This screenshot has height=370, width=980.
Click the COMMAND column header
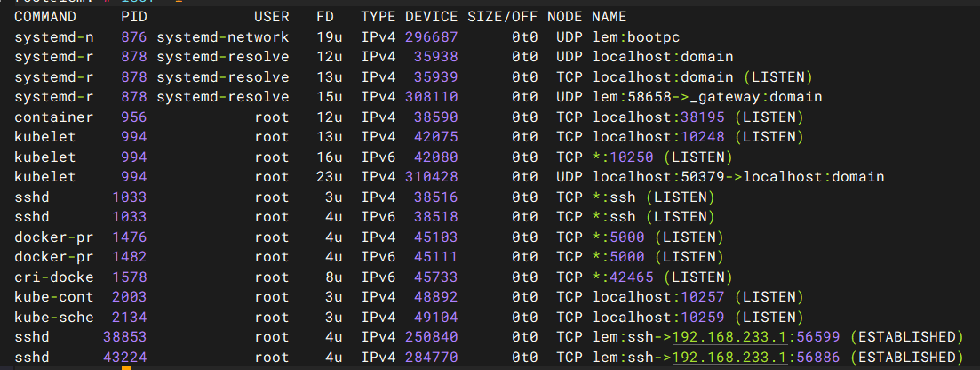[45, 17]
